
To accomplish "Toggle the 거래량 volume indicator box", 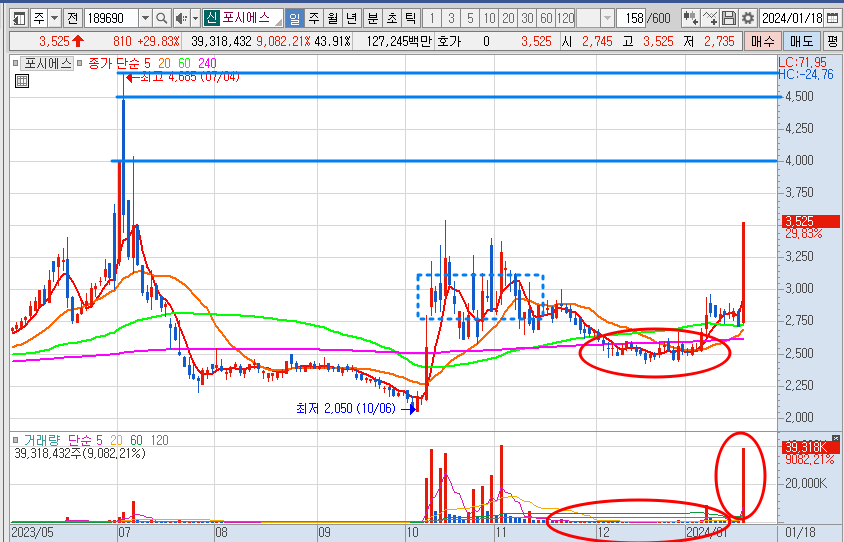I will [x=15, y=440].
